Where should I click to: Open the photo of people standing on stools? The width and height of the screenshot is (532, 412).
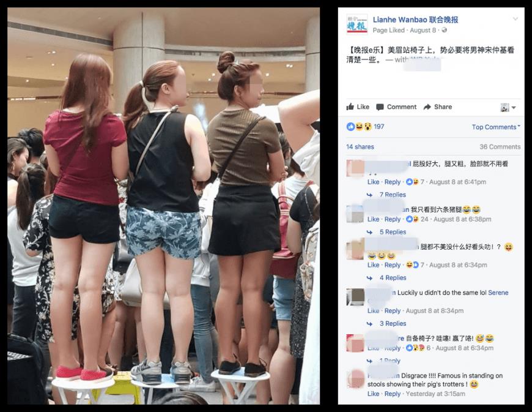(x=163, y=206)
